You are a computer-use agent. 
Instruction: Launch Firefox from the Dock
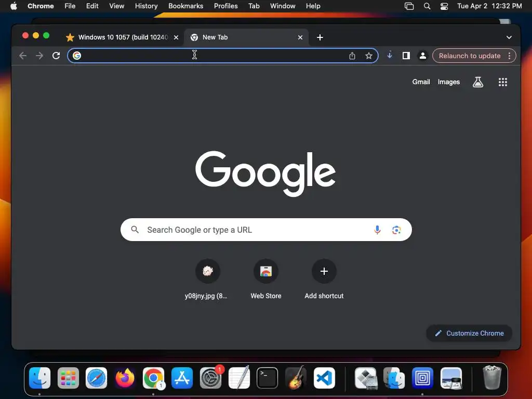pos(125,378)
